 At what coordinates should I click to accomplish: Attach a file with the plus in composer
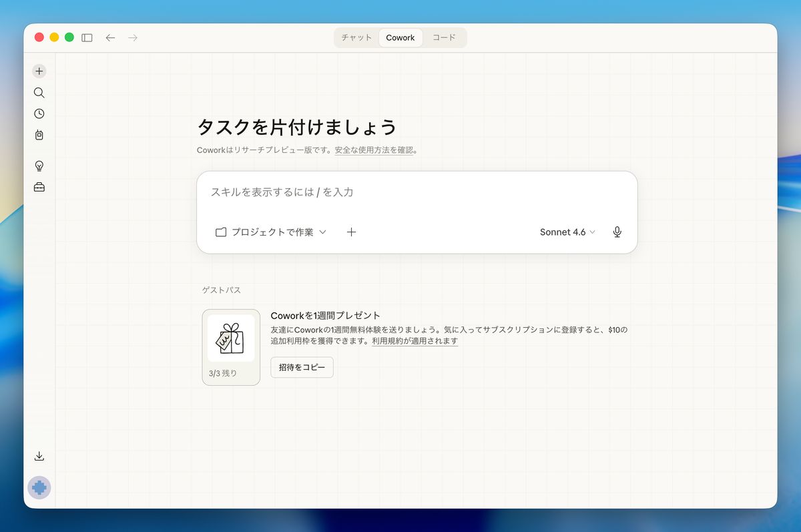[x=351, y=232]
